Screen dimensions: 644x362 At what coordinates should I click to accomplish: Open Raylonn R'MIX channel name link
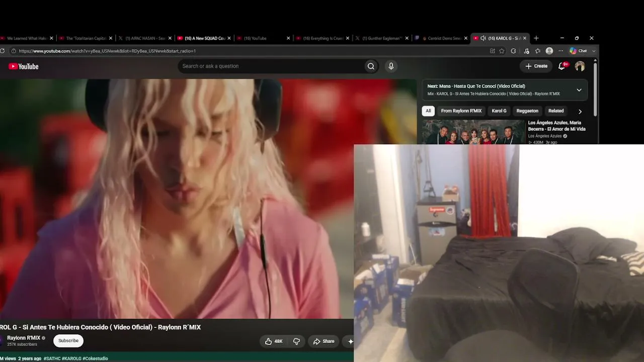coord(24,338)
